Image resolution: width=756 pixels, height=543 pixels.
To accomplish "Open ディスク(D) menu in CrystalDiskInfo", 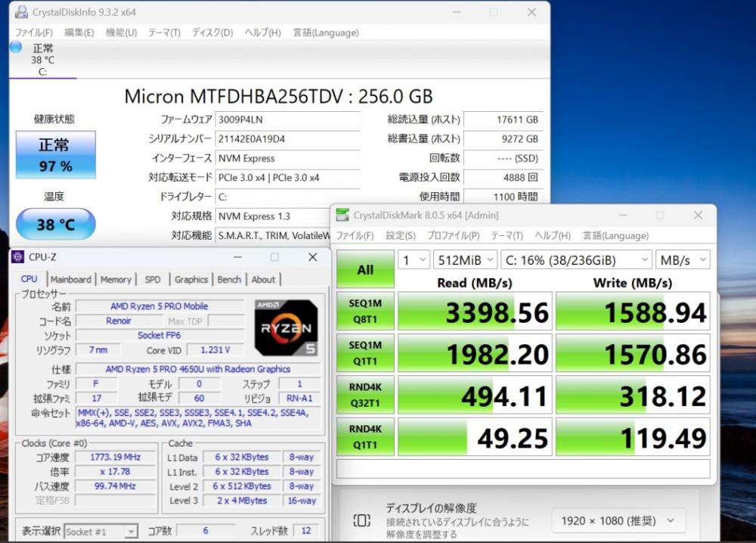I will (x=212, y=33).
